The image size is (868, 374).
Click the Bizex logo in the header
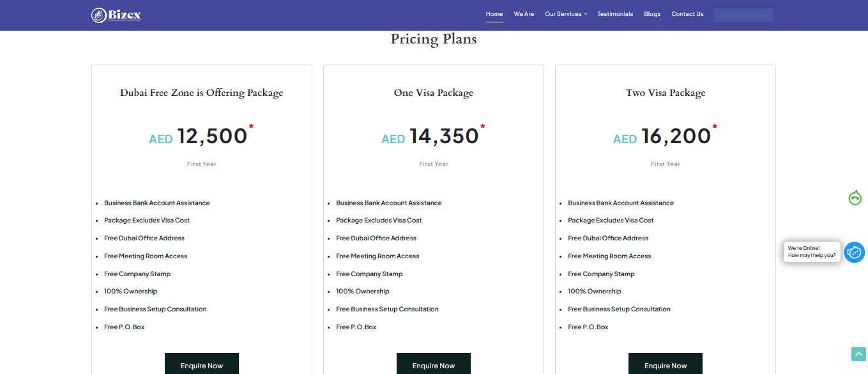[x=116, y=14]
